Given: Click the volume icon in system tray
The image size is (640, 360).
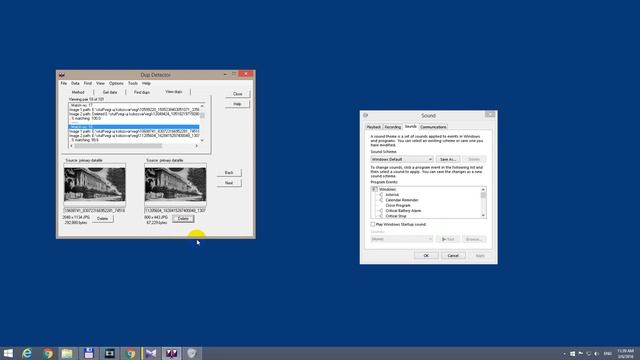Looking at the screenshot, I should pyautogui.click(x=596, y=353).
